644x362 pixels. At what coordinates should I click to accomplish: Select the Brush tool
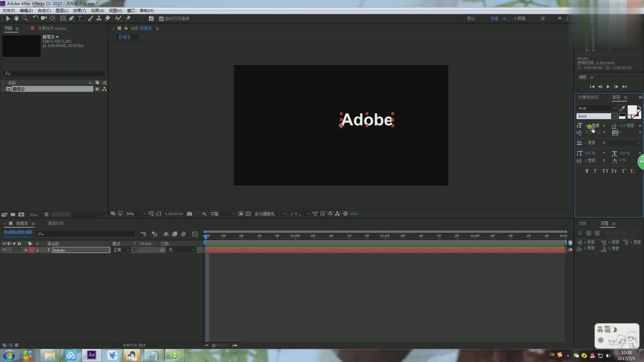(91, 19)
